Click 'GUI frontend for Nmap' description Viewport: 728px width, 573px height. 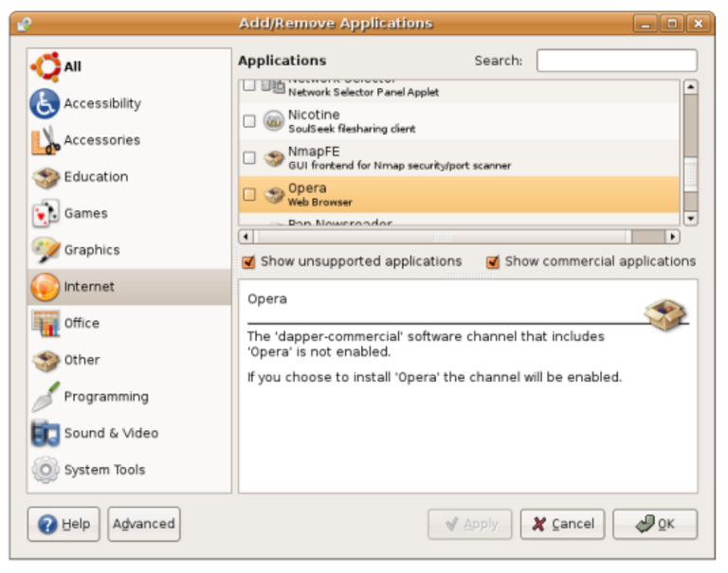tap(399, 166)
